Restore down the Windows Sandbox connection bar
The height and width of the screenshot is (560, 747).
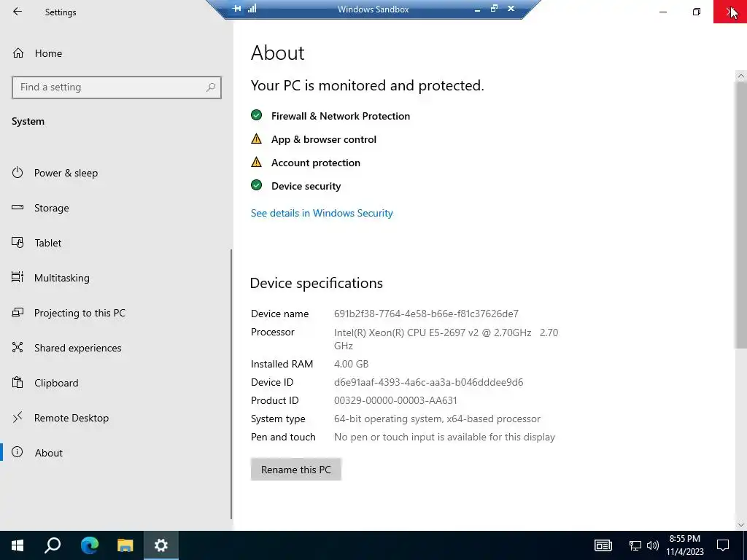click(x=494, y=9)
